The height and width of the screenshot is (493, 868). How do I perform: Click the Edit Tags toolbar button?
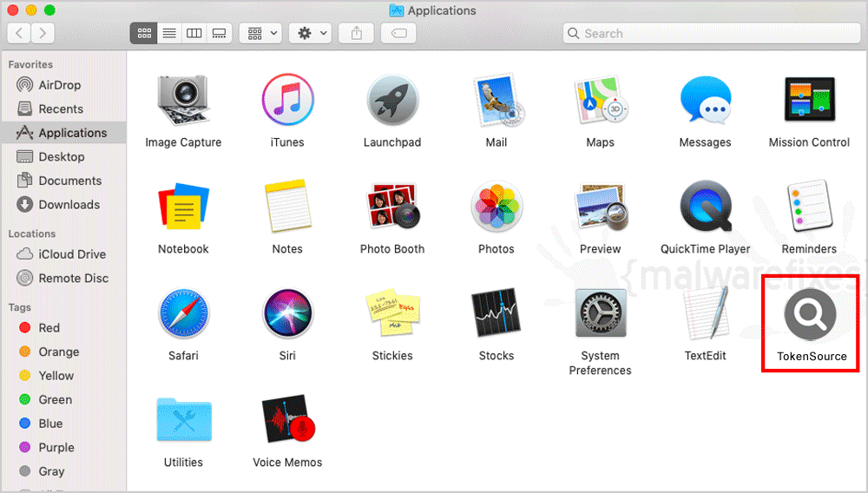pyautogui.click(x=398, y=33)
